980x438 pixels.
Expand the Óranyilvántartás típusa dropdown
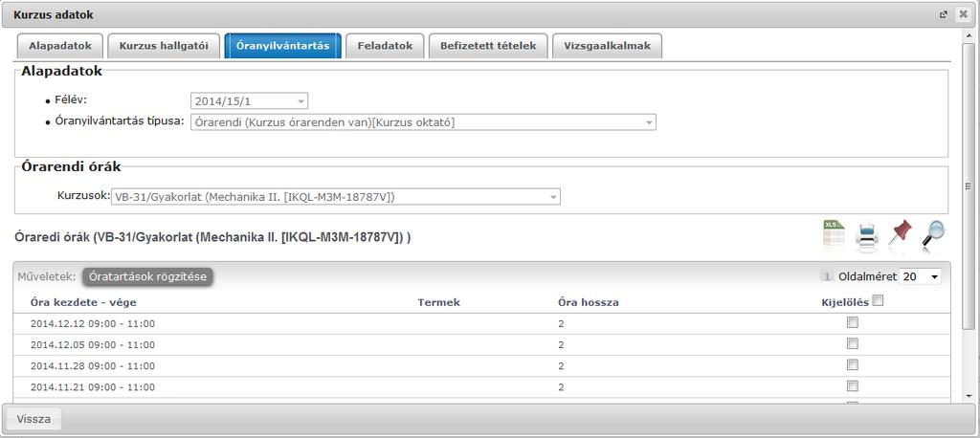tap(423, 122)
